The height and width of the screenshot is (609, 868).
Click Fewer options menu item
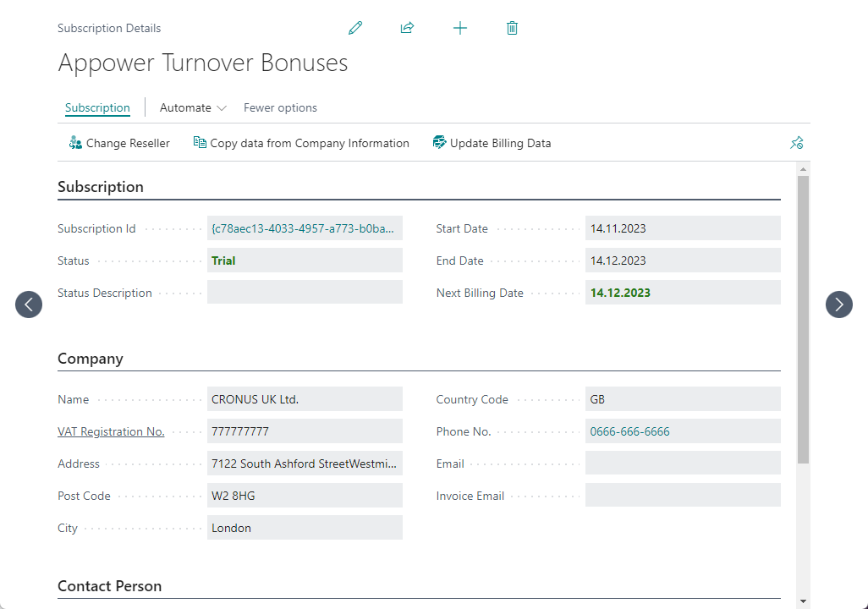click(x=280, y=107)
